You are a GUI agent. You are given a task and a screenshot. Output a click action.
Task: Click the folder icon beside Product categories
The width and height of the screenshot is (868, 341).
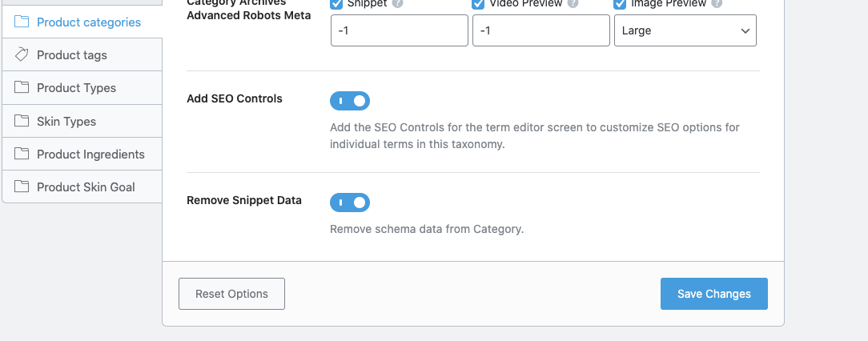click(x=22, y=22)
